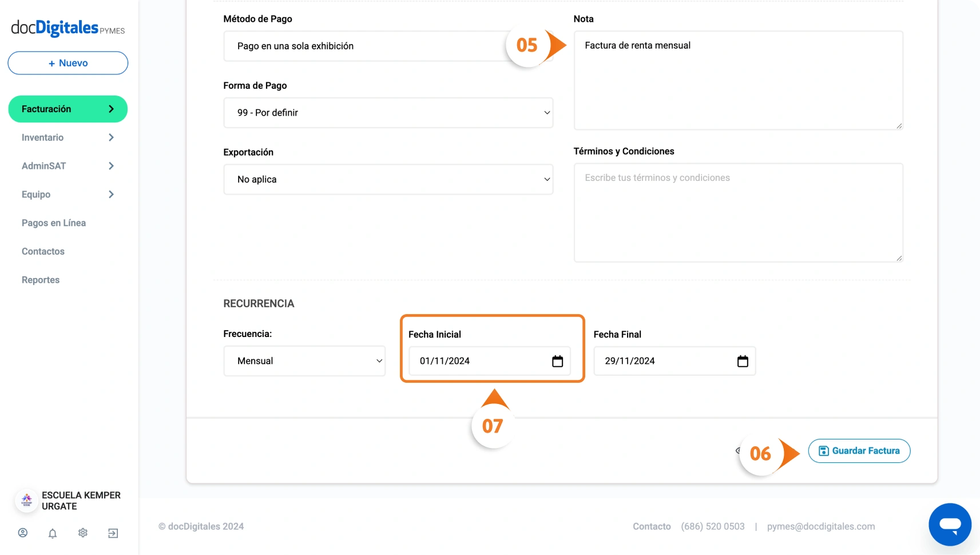This screenshot has height=555, width=980.
Task: Go to the Reportes section
Action: coord(41,280)
